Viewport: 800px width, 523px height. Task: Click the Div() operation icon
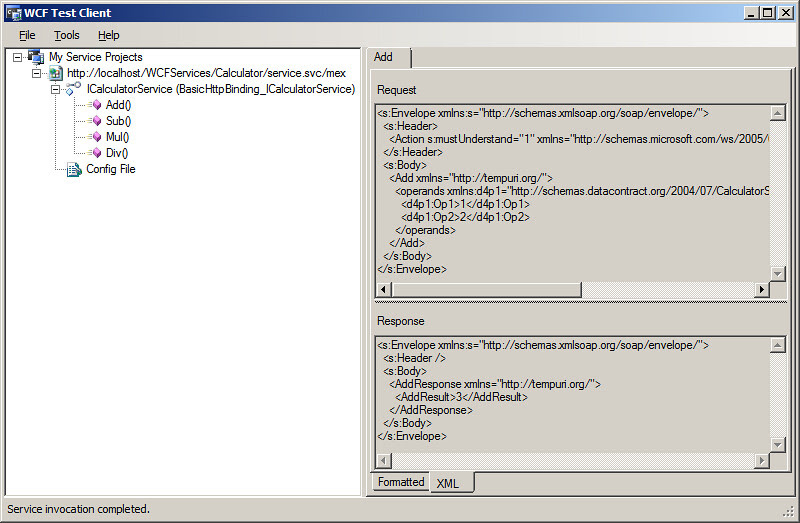point(95,153)
